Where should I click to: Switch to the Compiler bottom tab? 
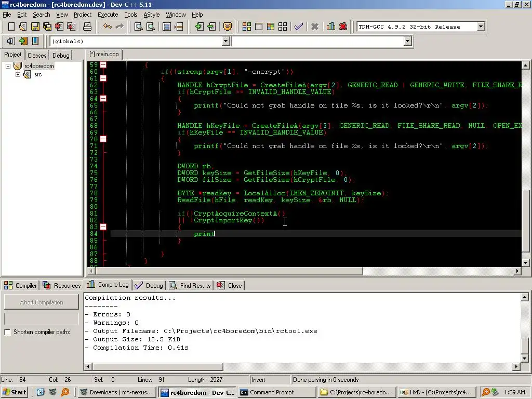coord(20,285)
